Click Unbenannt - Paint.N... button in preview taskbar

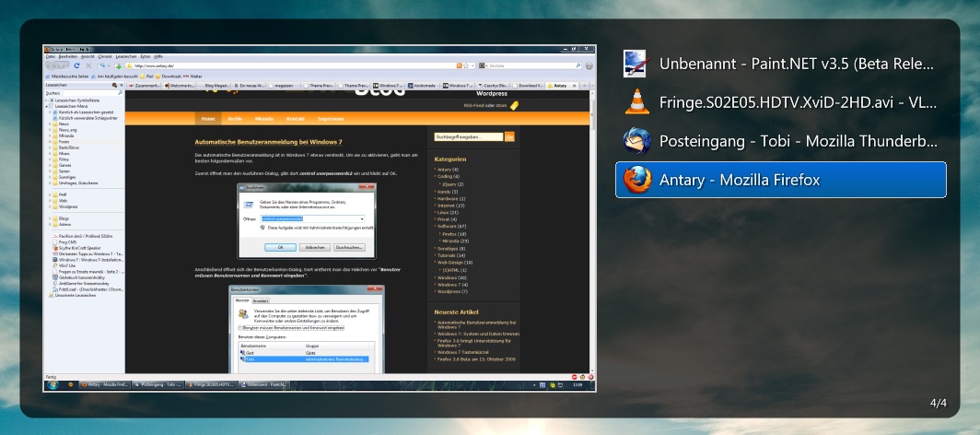264,384
